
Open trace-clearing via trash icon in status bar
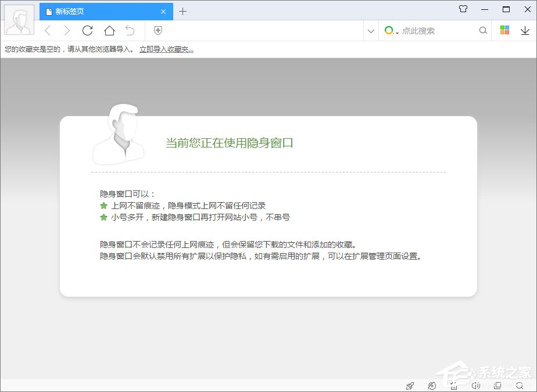click(x=453, y=385)
